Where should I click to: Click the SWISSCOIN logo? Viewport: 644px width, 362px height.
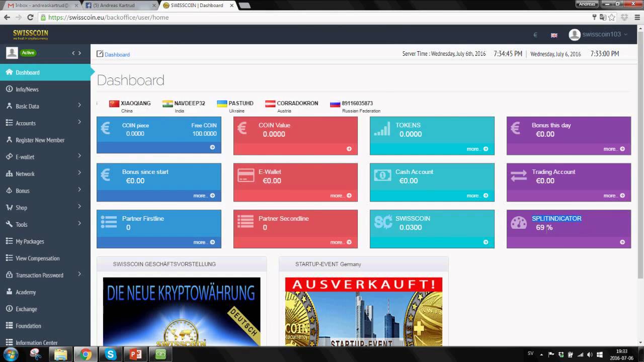click(31, 34)
